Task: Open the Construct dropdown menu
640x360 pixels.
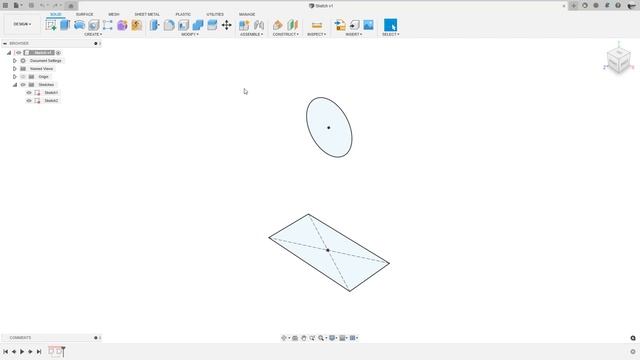Action: click(286, 34)
